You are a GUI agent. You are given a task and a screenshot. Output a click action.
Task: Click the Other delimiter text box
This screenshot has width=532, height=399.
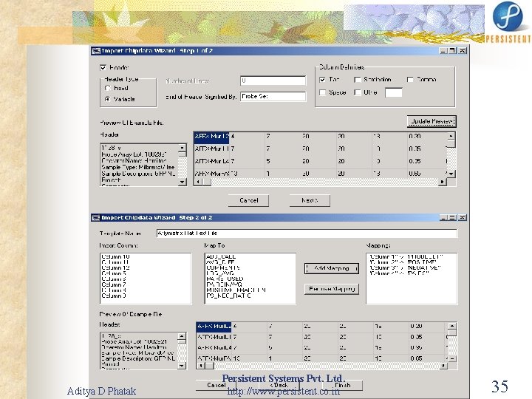click(394, 92)
